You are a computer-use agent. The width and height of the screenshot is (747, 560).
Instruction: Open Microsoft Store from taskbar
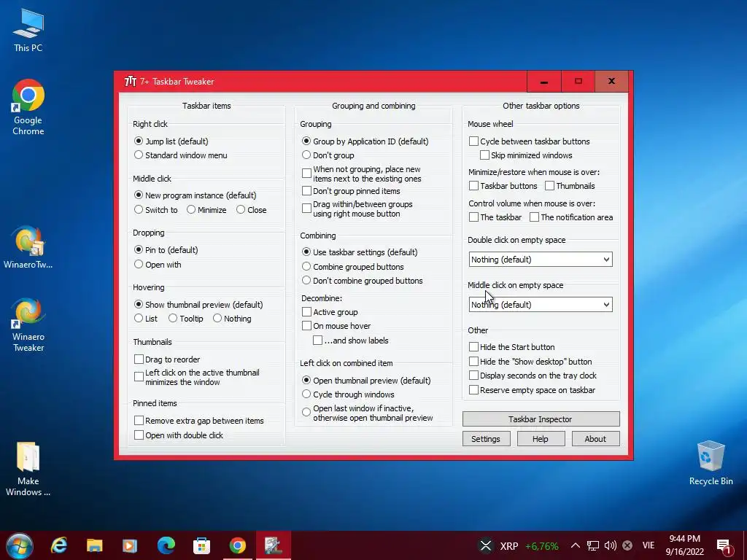(201, 545)
